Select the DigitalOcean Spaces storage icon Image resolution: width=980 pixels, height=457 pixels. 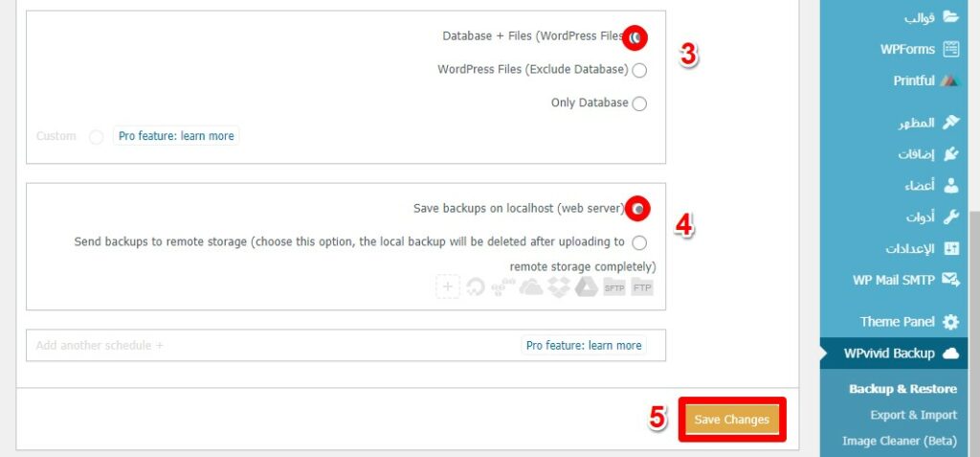476,287
